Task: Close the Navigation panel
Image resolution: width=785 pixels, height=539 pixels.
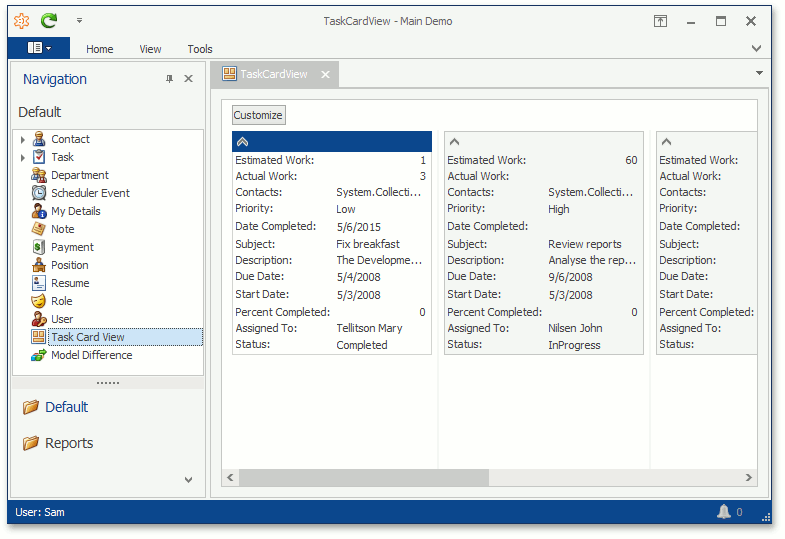Action: [x=188, y=79]
